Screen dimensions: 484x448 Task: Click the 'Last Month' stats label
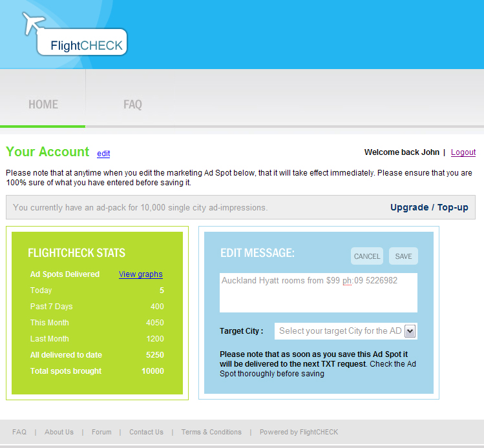tap(49, 338)
